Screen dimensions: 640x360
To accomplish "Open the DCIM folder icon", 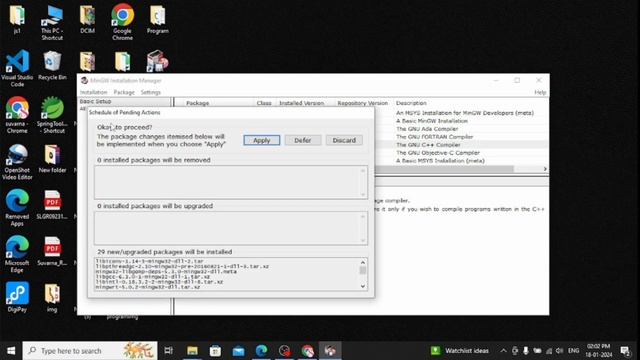I will coord(87,19).
